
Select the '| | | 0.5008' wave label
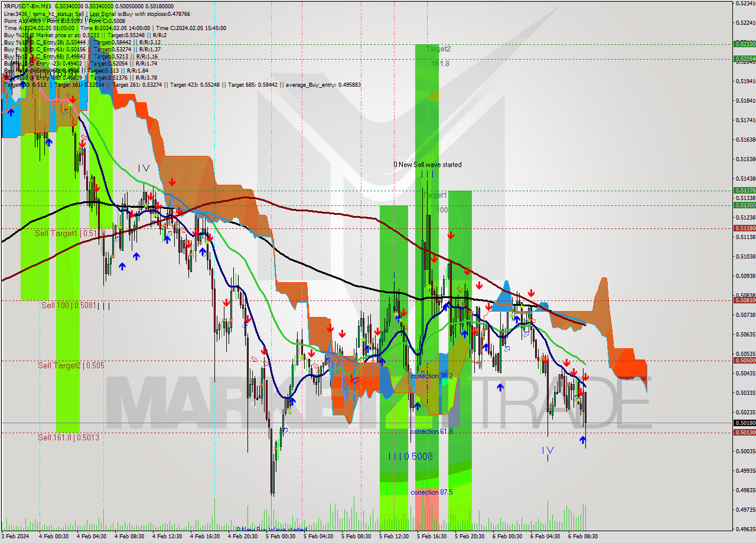click(410, 456)
